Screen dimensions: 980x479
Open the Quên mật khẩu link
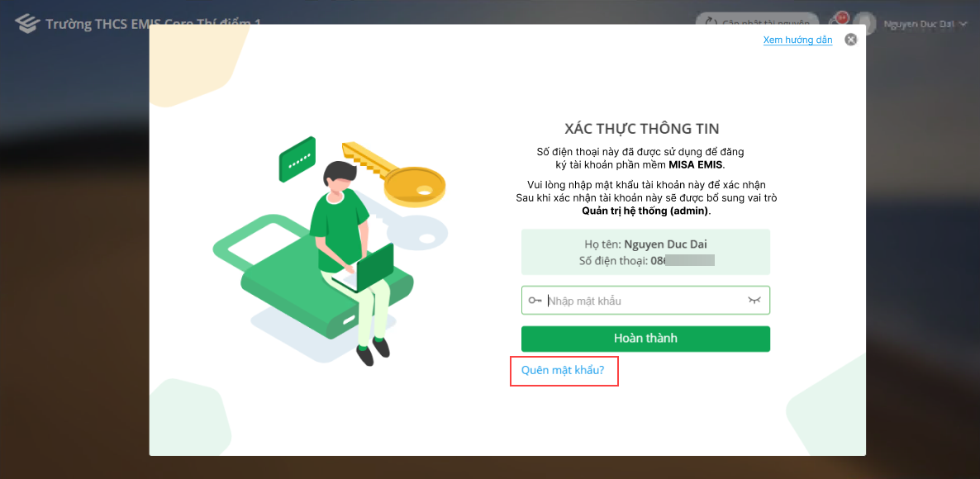coord(563,370)
